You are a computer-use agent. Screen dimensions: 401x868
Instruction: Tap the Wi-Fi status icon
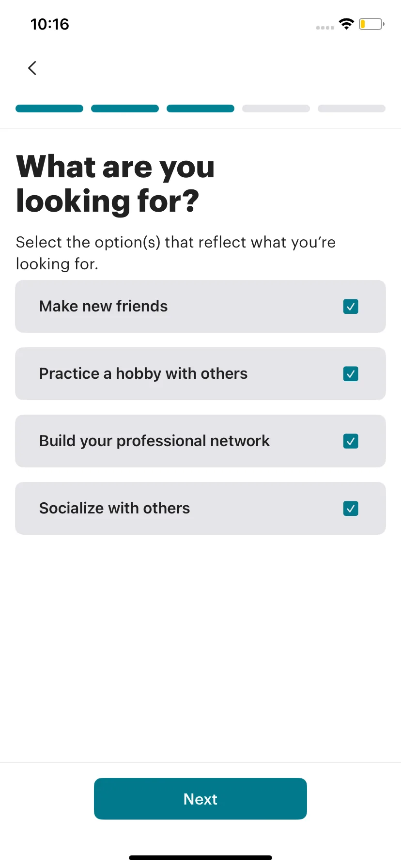click(x=346, y=24)
